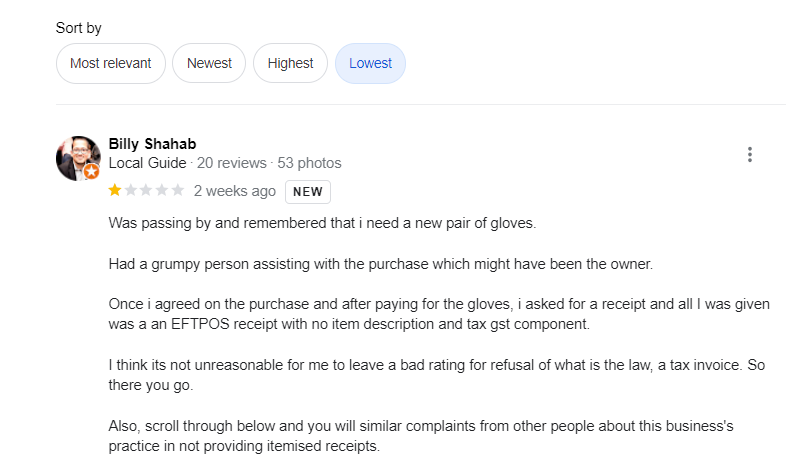Select the Newest sort chip
The height and width of the screenshot is (460, 806).
tap(209, 63)
